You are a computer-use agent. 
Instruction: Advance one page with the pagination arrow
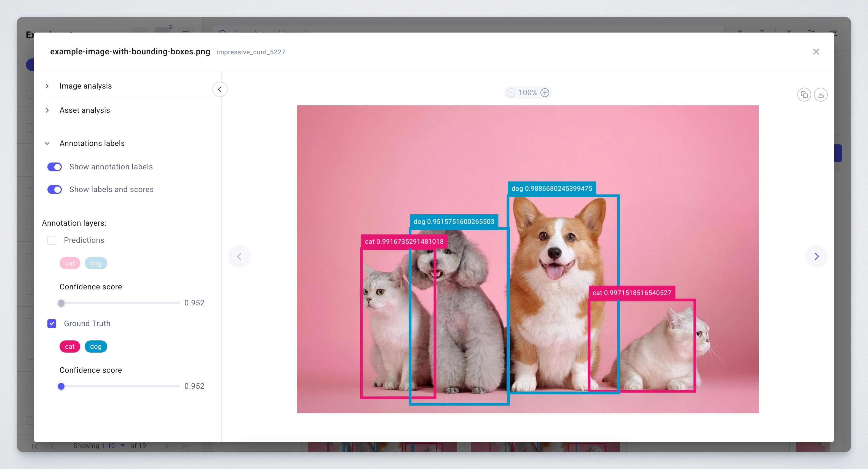167,446
